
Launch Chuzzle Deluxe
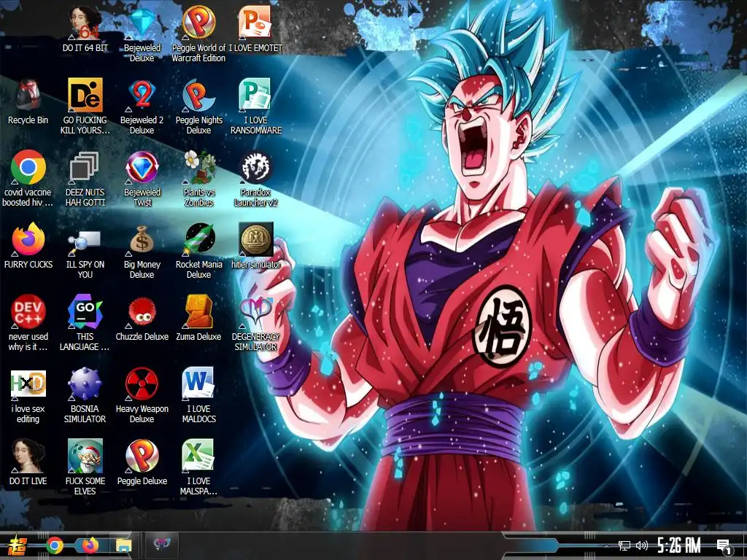tap(142, 318)
